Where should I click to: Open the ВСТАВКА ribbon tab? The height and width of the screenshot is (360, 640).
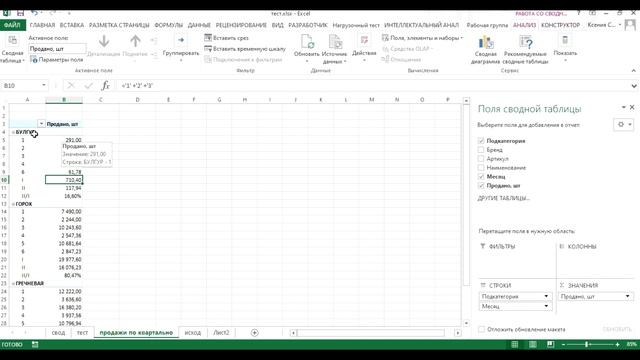coord(72,25)
